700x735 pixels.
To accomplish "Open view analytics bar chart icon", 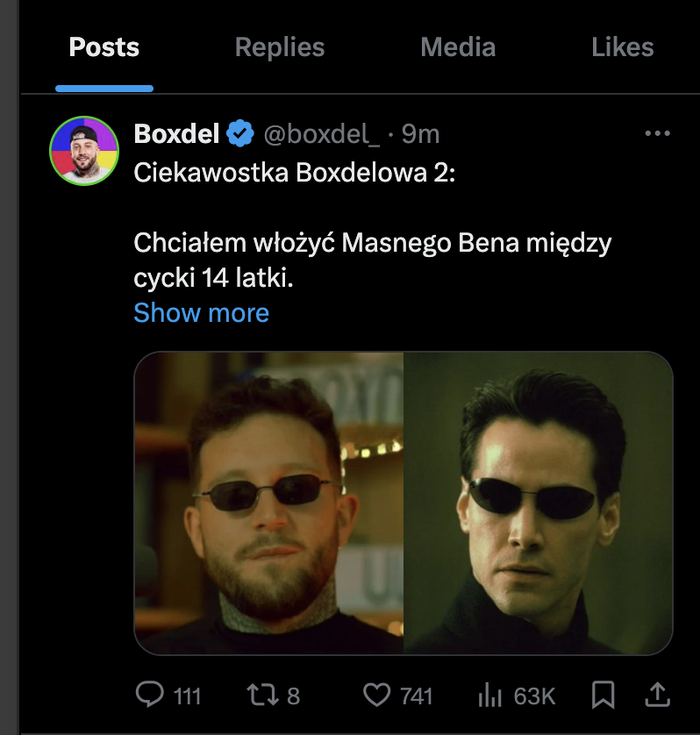I will (x=489, y=696).
